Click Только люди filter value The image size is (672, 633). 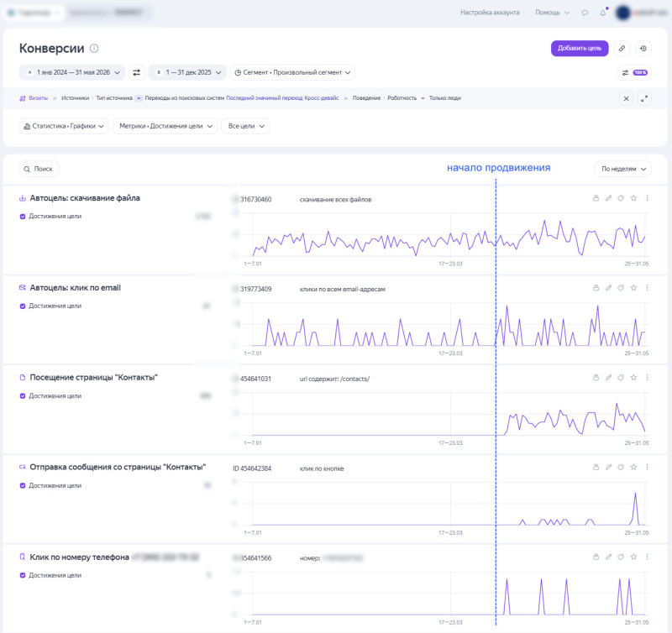point(445,98)
